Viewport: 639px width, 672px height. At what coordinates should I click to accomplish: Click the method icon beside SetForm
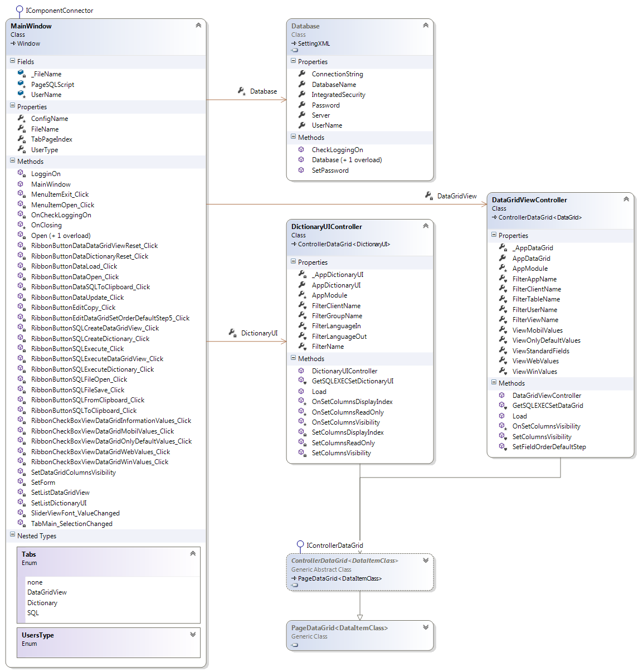21,482
